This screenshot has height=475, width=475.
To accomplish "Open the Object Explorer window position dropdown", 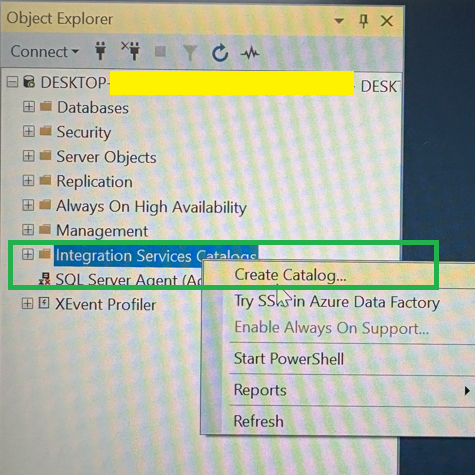I will [x=339, y=21].
